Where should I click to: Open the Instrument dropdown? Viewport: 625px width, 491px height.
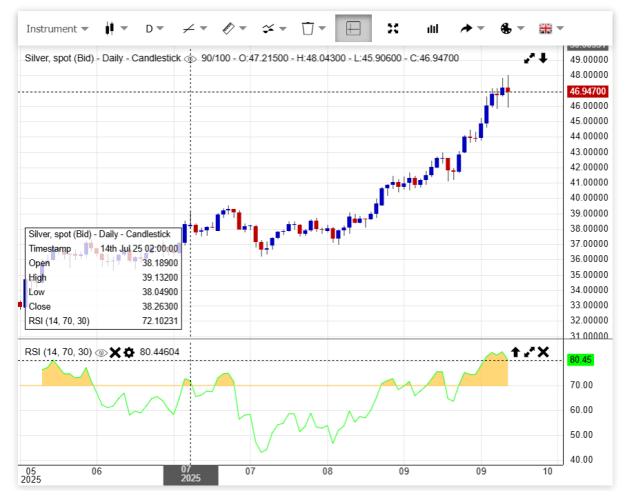click(x=57, y=29)
